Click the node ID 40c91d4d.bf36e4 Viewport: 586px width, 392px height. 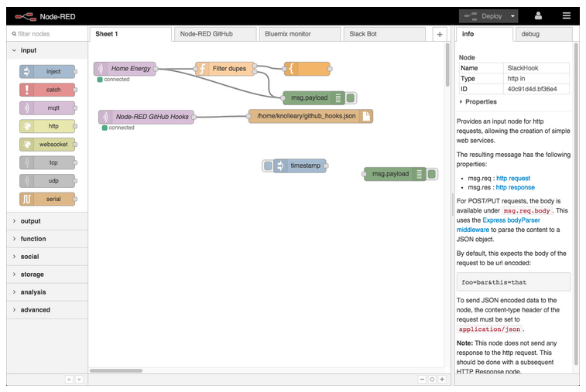532,89
